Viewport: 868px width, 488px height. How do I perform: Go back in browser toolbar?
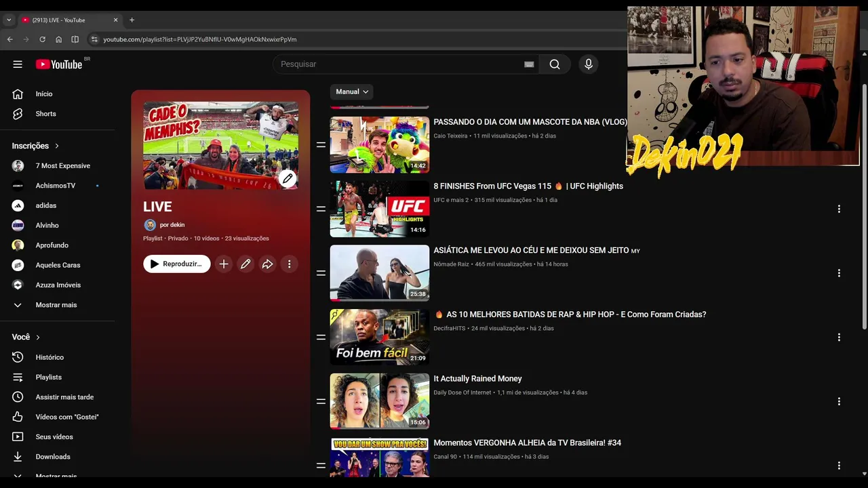(x=9, y=39)
